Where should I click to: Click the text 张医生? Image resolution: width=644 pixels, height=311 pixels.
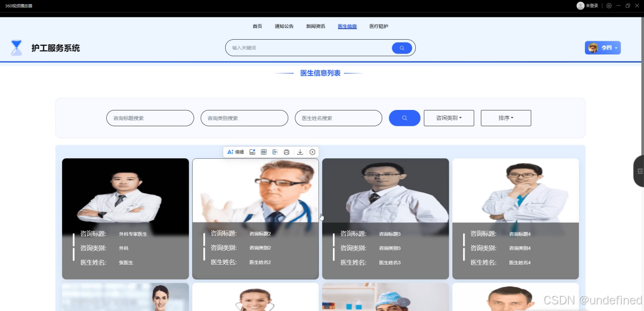[126, 263]
